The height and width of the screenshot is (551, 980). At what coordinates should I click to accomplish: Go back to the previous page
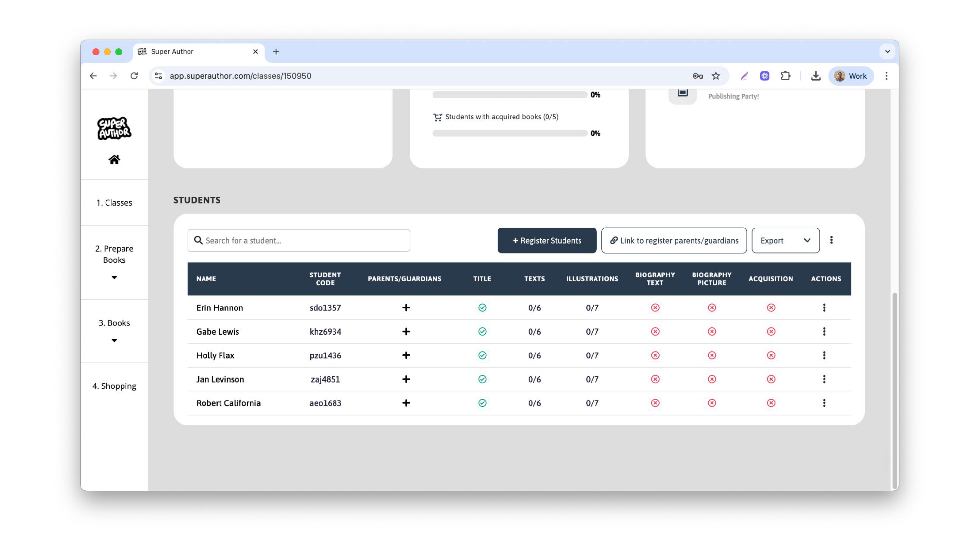coord(93,76)
